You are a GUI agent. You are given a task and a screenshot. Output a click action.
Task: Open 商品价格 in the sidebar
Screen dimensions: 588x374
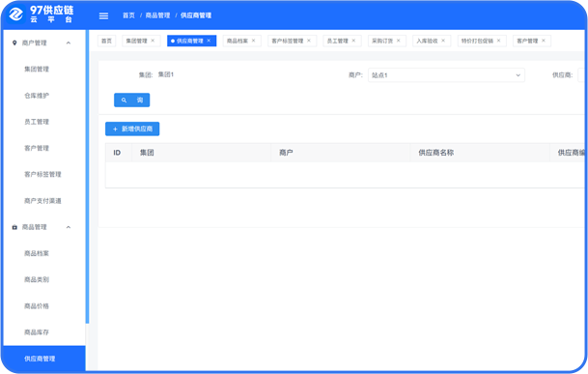pyautogui.click(x=37, y=306)
